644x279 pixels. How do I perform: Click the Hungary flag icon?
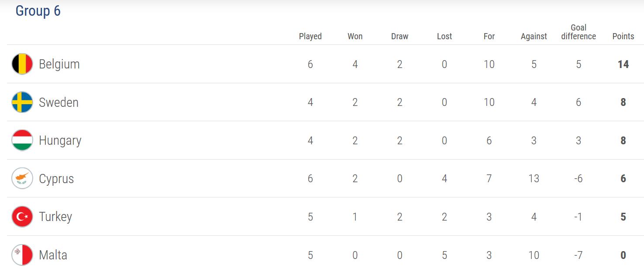(x=22, y=140)
